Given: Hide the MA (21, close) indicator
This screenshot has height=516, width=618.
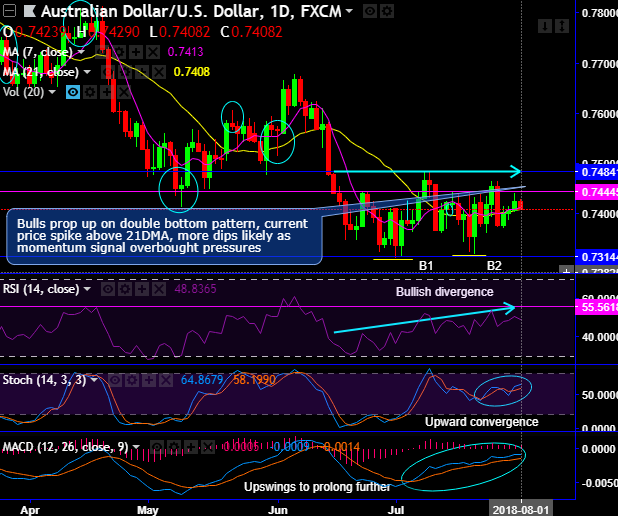Looking at the screenshot, I should [x=108, y=72].
